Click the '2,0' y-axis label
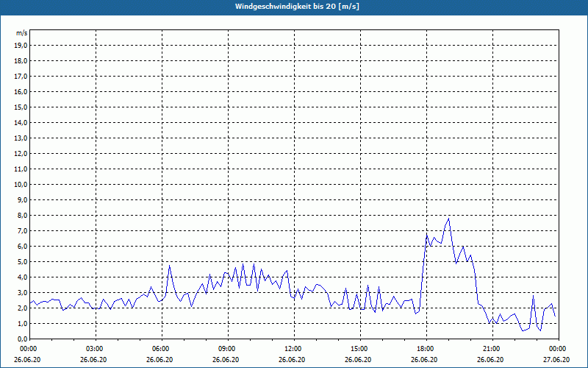Screen dimensions: 588x368 [22, 308]
